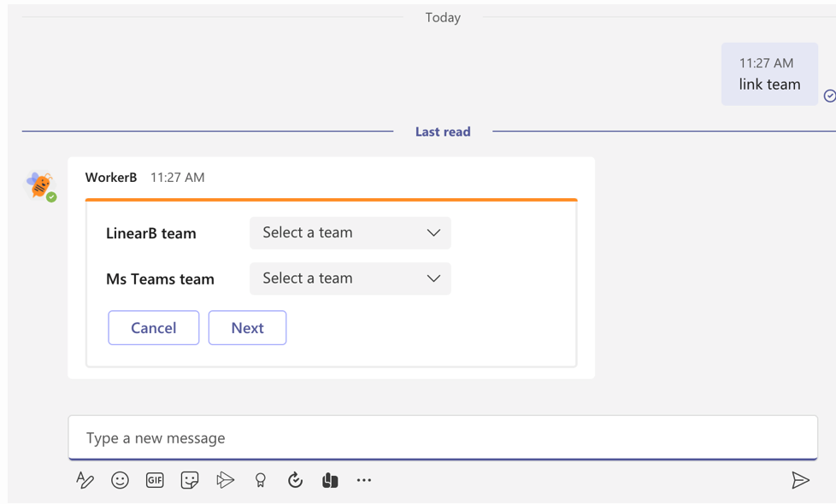Click WorkerB's 11:27 AM timestamp
The image size is (836, 504).
178,178
